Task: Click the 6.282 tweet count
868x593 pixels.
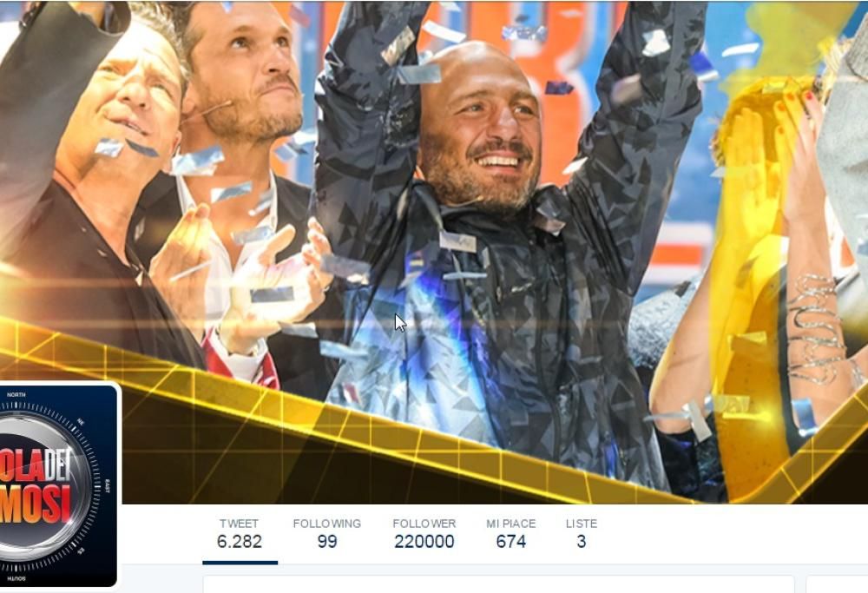Action: pos(240,542)
